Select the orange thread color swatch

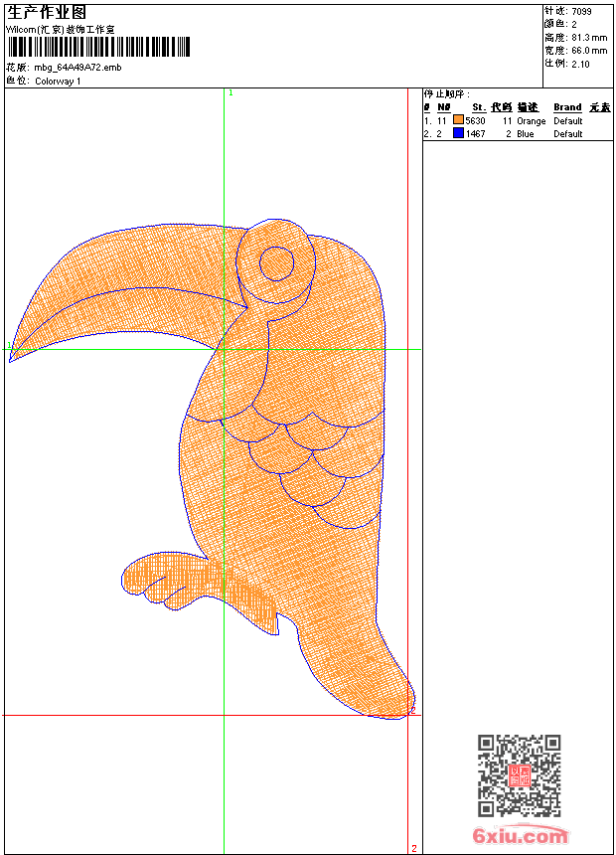tap(458, 120)
